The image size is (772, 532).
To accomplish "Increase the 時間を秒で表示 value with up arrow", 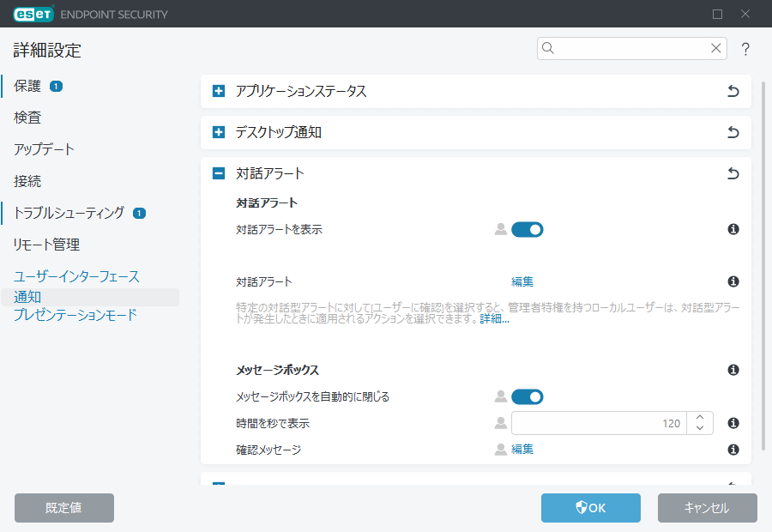I will (x=701, y=418).
